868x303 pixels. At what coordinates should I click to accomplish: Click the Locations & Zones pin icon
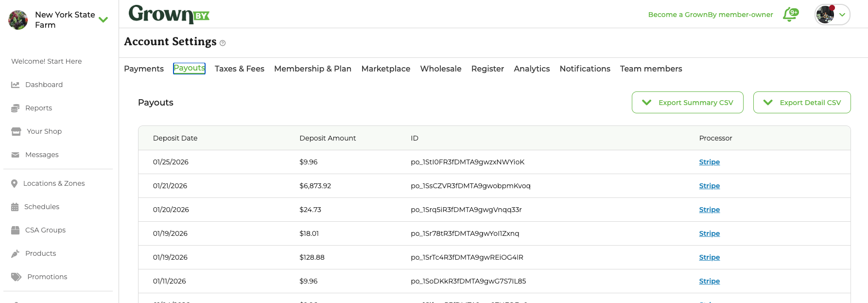coord(15,183)
